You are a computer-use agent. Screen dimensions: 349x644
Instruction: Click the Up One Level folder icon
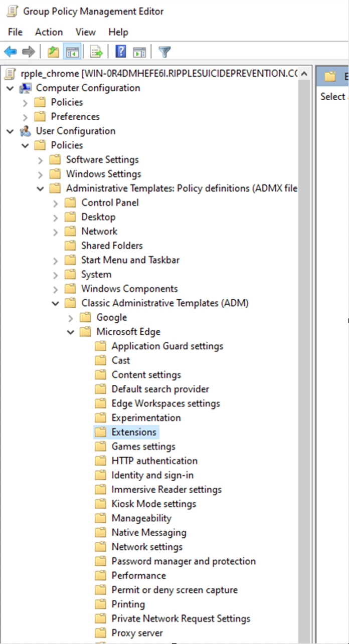[53, 52]
